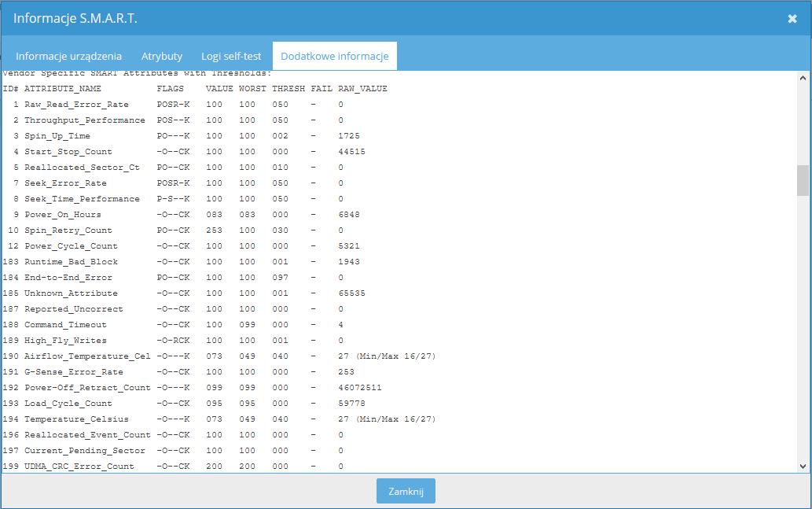Open the Logi self-test tab
Image resolution: width=812 pixels, height=509 pixels.
point(231,56)
